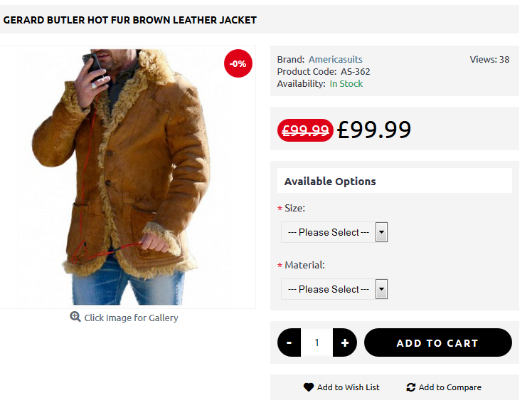Image resolution: width=532 pixels, height=403 pixels.
Task: Decrease quantity with the minus button
Action: [x=289, y=342]
